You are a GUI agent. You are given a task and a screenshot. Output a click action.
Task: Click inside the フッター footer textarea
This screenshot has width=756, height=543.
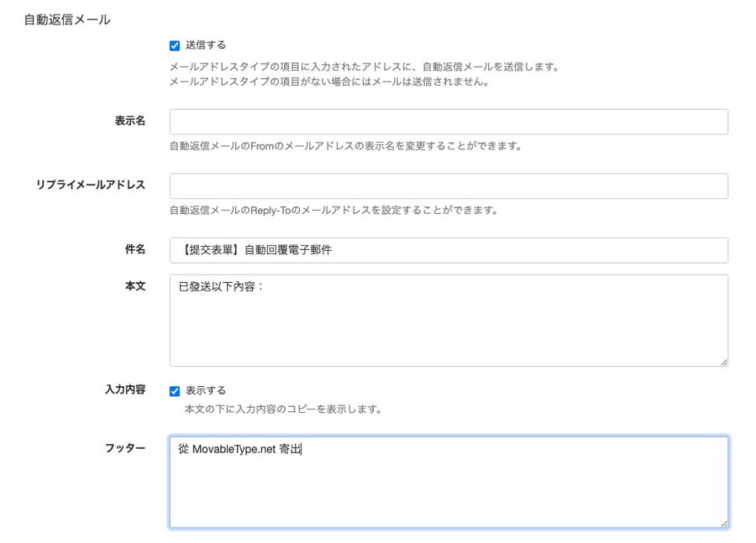[x=449, y=483]
